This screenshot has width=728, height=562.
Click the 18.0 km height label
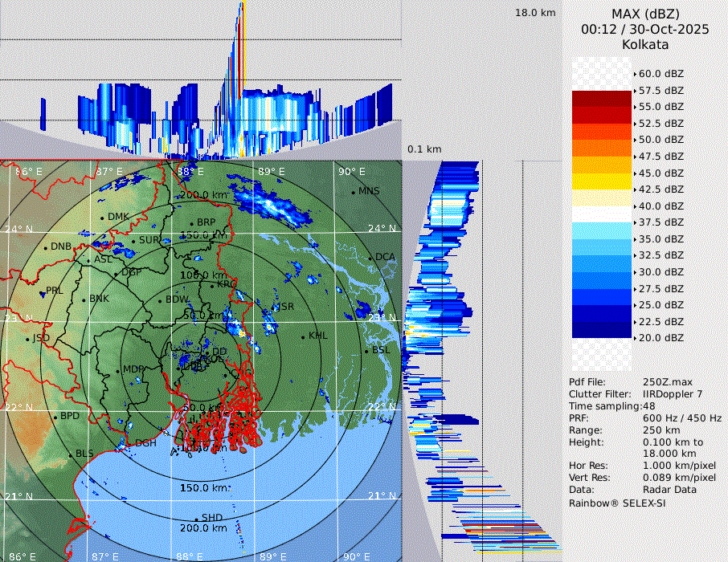click(x=535, y=13)
